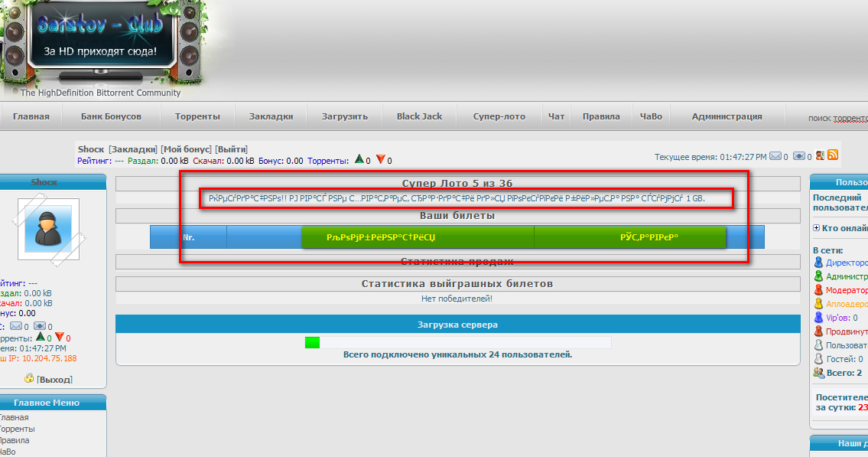The image size is (868, 457).
Task: Select the Загрузить menu item
Action: [345, 116]
